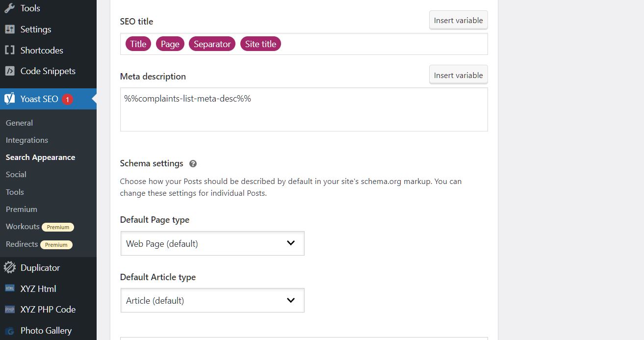Click inside the Meta description field

(x=304, y=109)
